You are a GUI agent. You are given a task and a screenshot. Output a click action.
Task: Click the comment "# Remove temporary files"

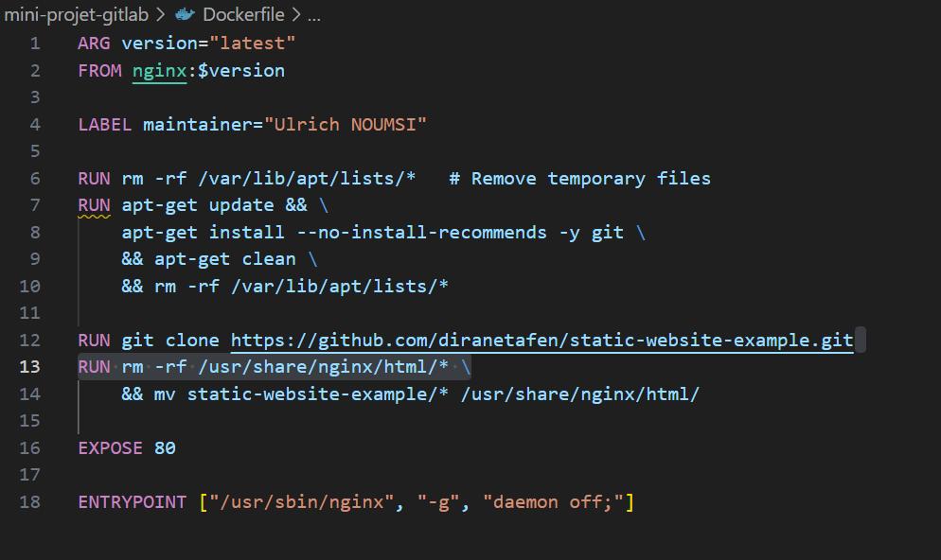[x=578, y=178]
